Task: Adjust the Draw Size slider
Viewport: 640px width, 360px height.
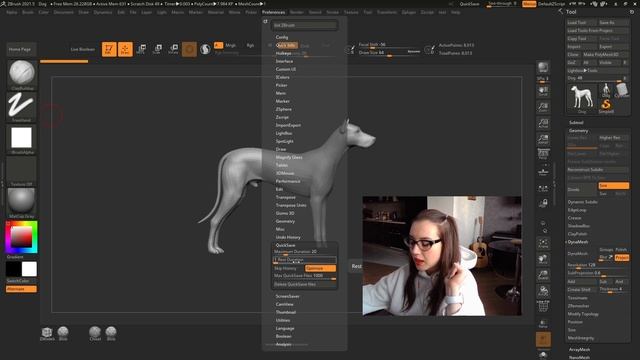Action: [389, 53]
